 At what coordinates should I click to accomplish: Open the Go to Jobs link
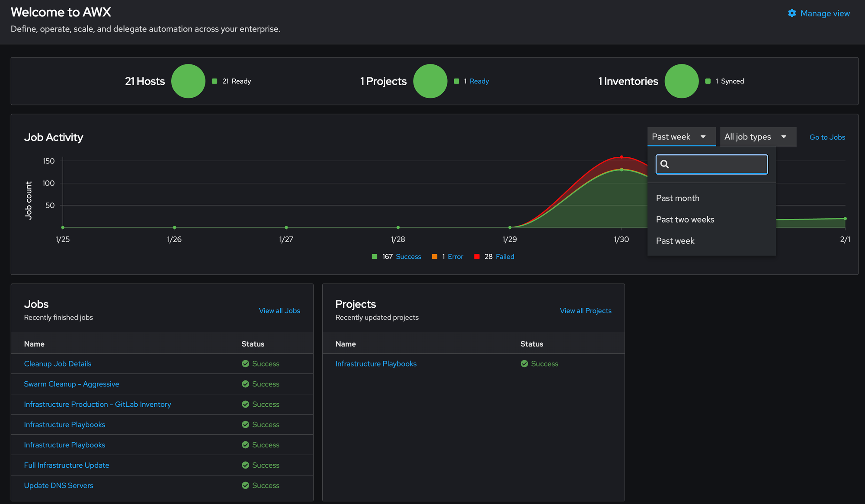click(827, 137)
